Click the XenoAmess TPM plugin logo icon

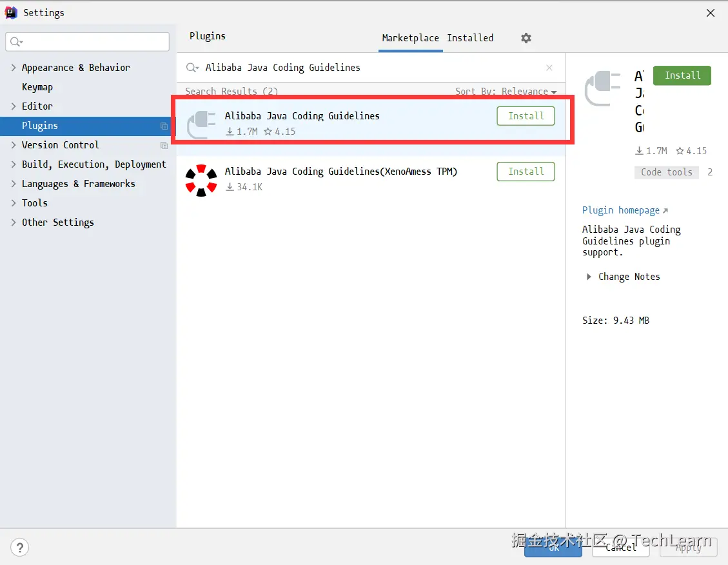(201, 180)
